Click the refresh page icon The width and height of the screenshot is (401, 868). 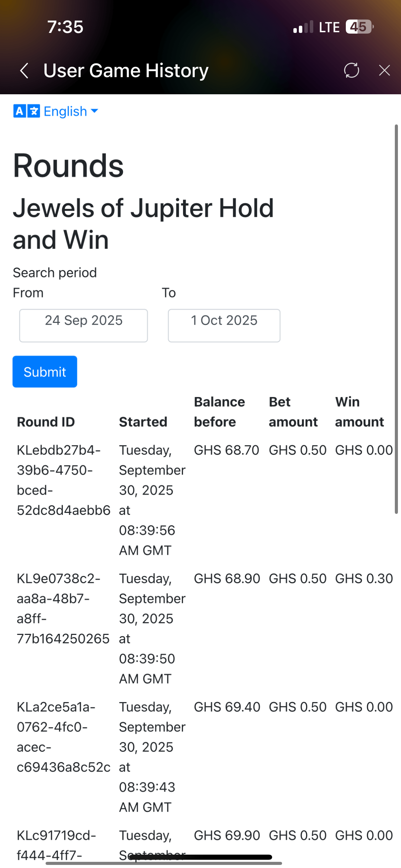pyautogui.click(x=351, y=71)
